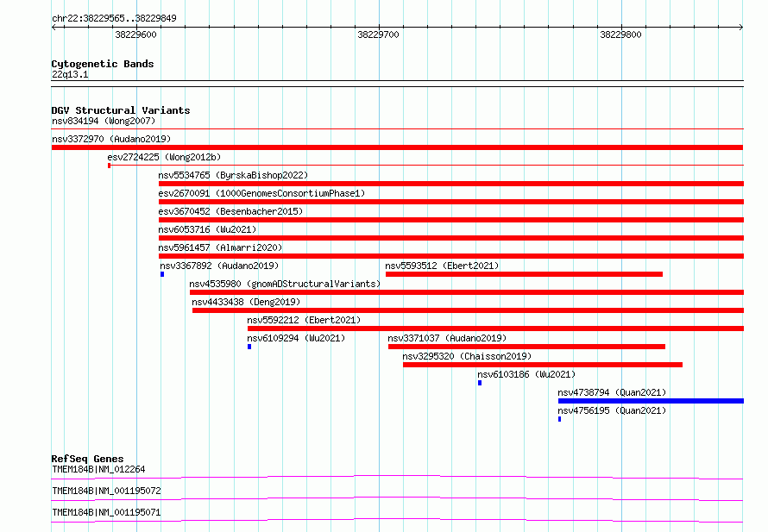768x532 pixels.
Task: Click the right arrow on the ruler
Action: point(741,27)
